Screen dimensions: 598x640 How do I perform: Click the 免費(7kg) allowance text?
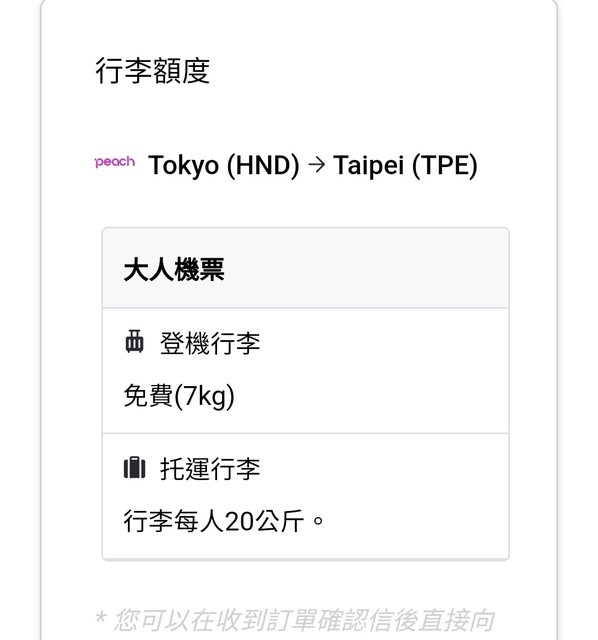[179, 396]
